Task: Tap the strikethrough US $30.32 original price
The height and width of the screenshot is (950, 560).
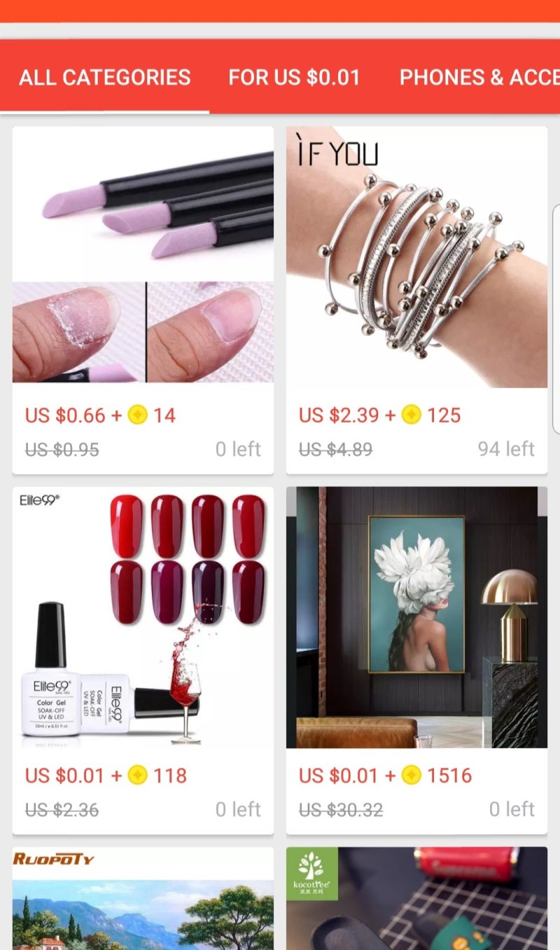Action: (x=341, y=810)
